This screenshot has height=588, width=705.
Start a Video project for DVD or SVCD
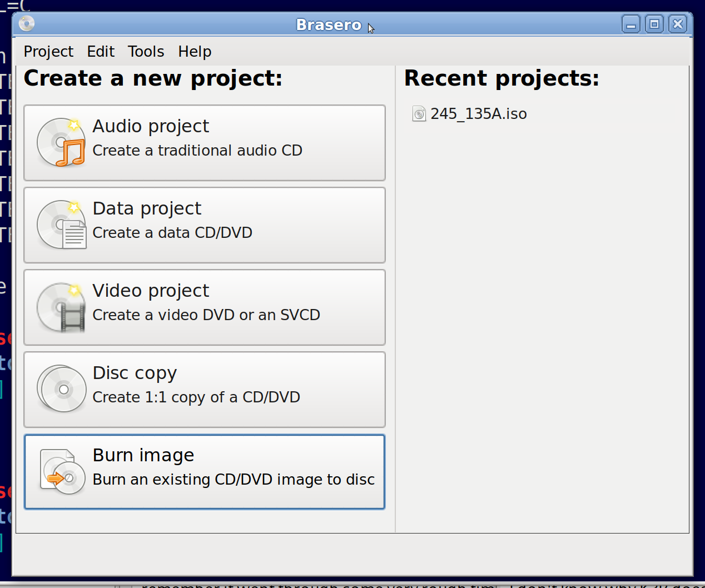pos(205,307)
